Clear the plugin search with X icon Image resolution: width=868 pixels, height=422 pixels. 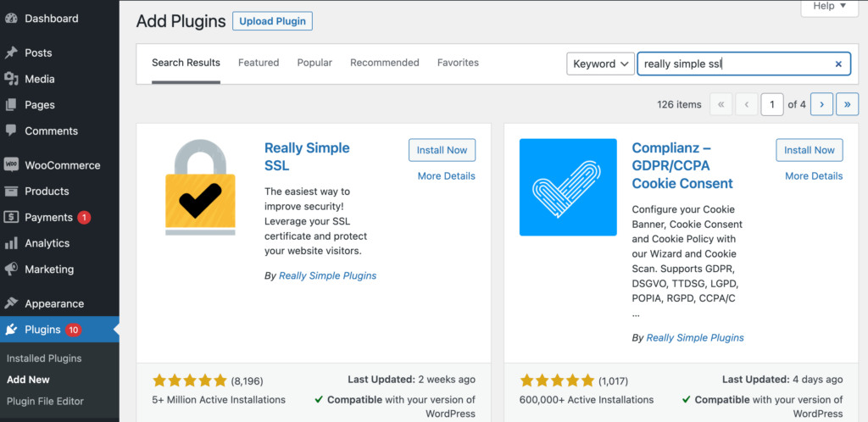838,64
